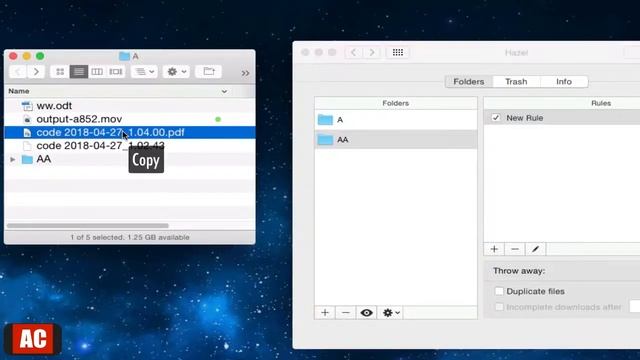Sort by Name column header
This screenshot has height=360, width=640.
pyautogui.click(x=19, y=91)
